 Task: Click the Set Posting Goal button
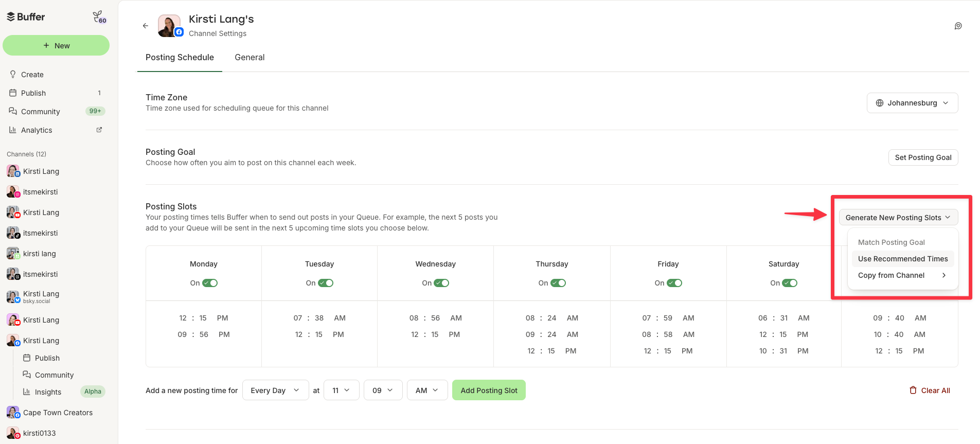click(923, 157)
